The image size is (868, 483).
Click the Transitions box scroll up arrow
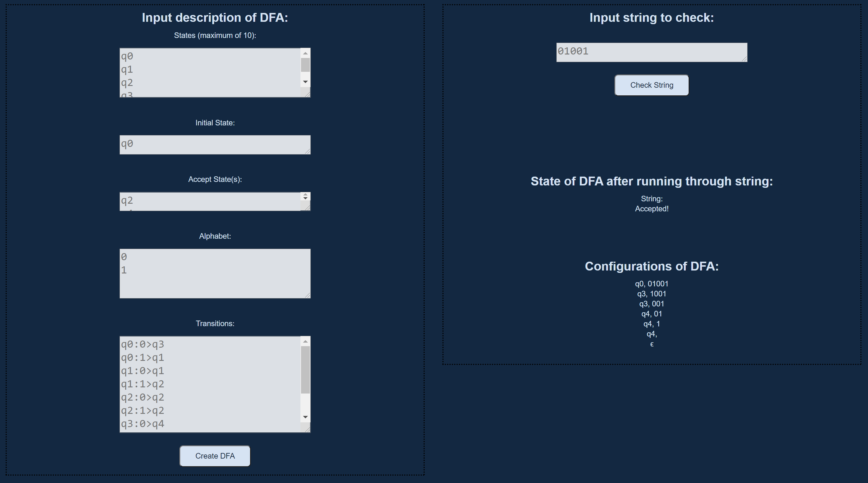tap(305, 341)
